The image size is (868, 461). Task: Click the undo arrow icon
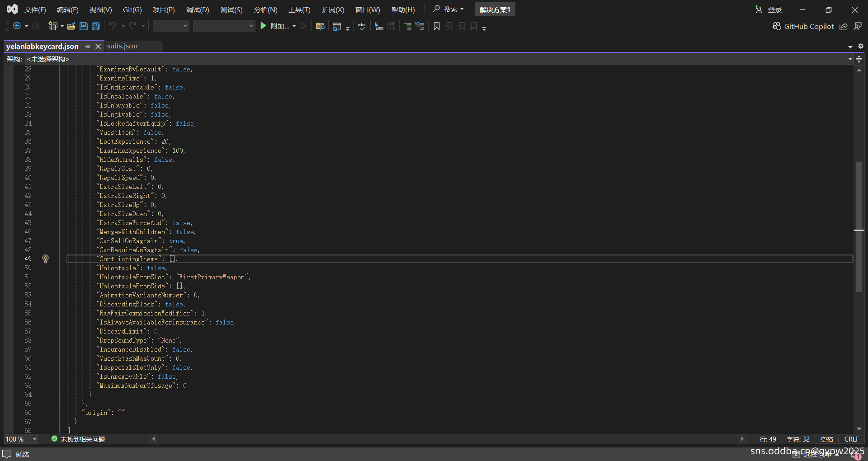pos(113,26)
